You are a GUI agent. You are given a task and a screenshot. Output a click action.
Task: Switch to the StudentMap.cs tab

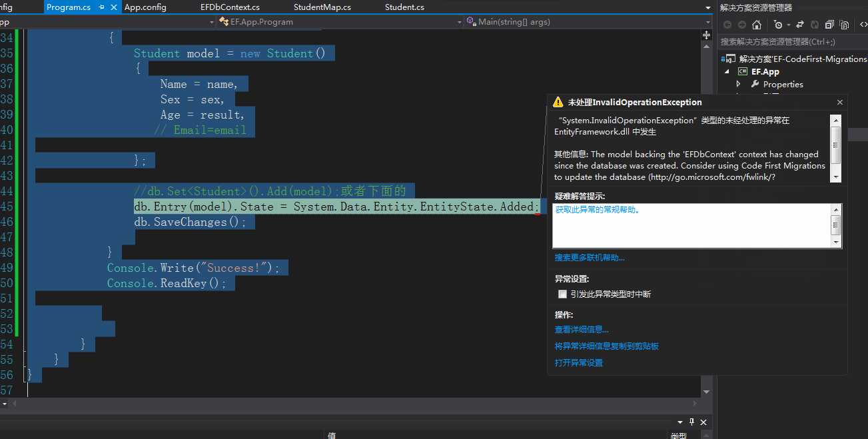(322, 7)
